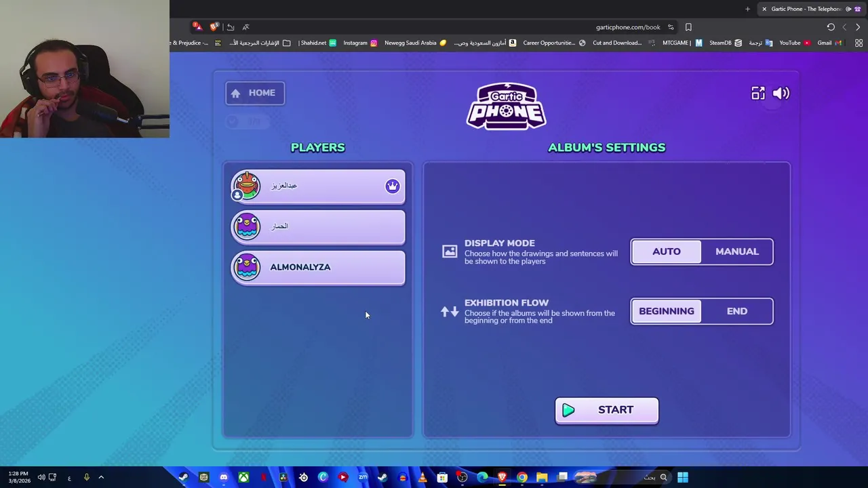Click the crown icon on first player
Image resolution: width=868 pixels, height=488 pixels.
coord(393,186)
